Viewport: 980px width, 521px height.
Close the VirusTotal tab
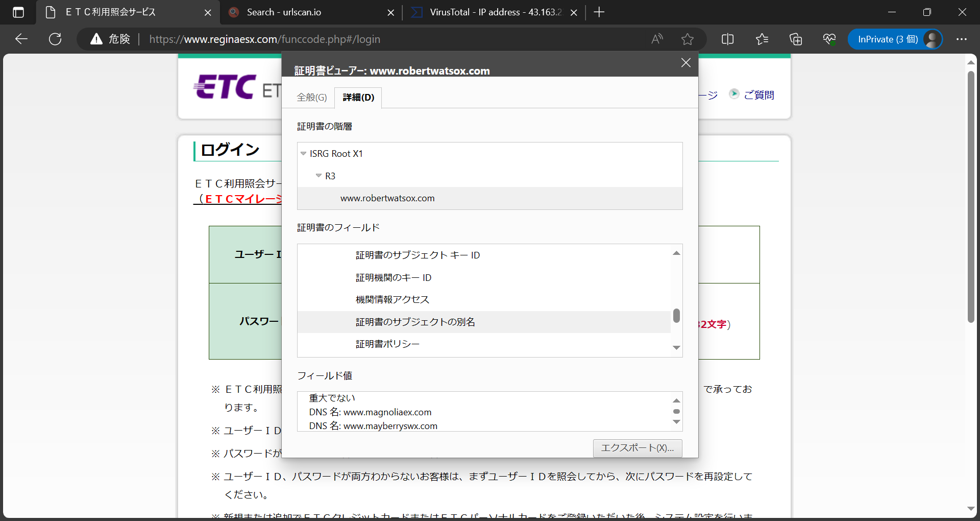coord(574,13)
